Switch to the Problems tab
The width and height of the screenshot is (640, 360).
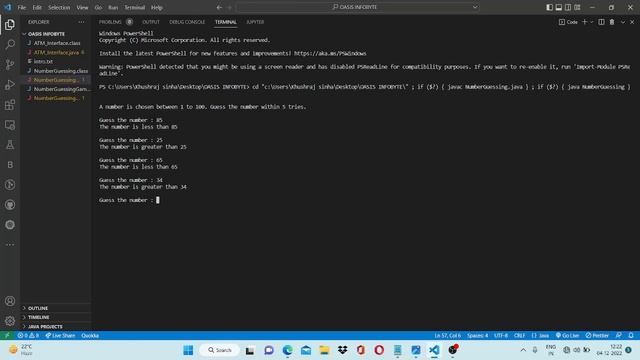pos(110,22)
